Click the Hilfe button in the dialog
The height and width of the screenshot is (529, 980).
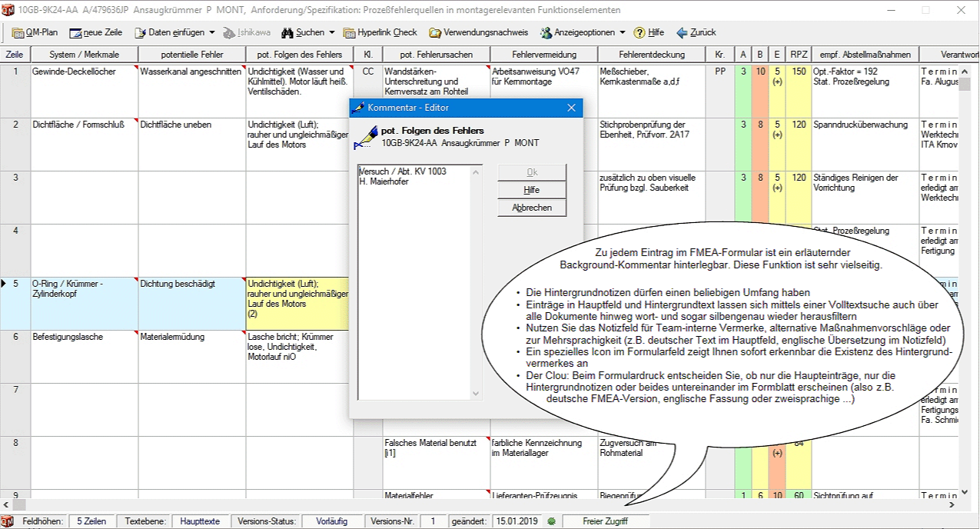coord(531,190)
